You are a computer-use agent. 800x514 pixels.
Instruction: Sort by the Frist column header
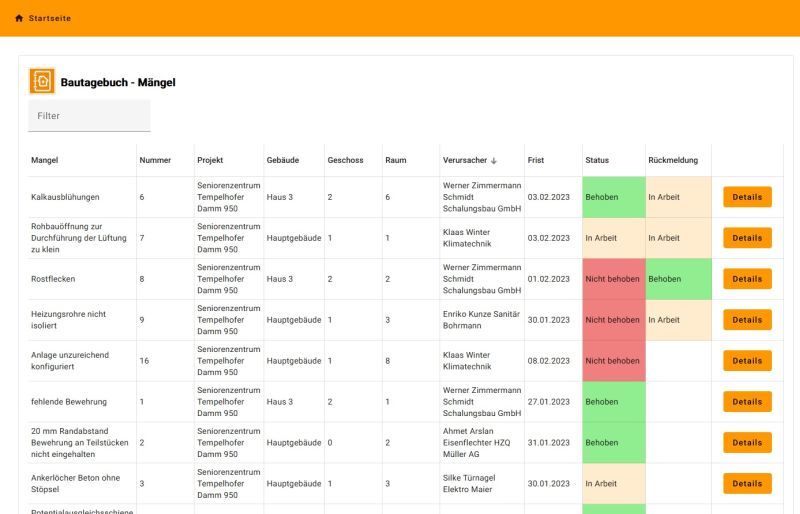tap(536, 160)
